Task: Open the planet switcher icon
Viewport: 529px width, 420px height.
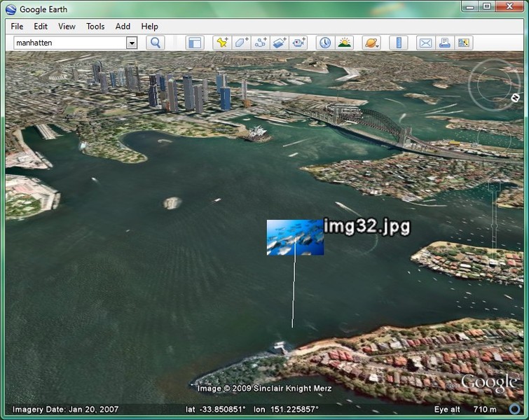Action: pos(371,43)
